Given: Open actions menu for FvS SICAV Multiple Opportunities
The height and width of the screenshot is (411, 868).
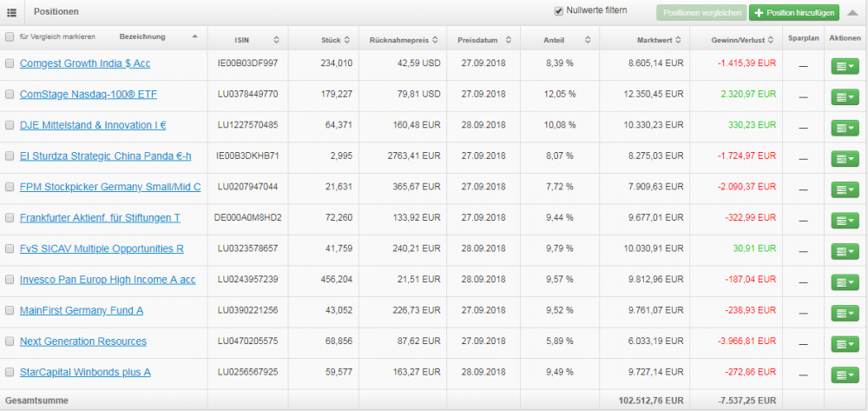Looking at the screenshot, I should coord(845,251).
